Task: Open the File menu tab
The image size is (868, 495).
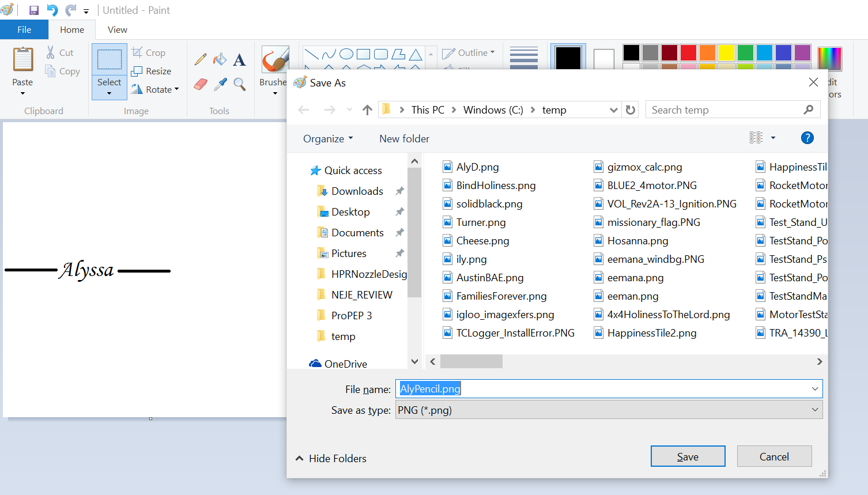Action: click(24, 29)
